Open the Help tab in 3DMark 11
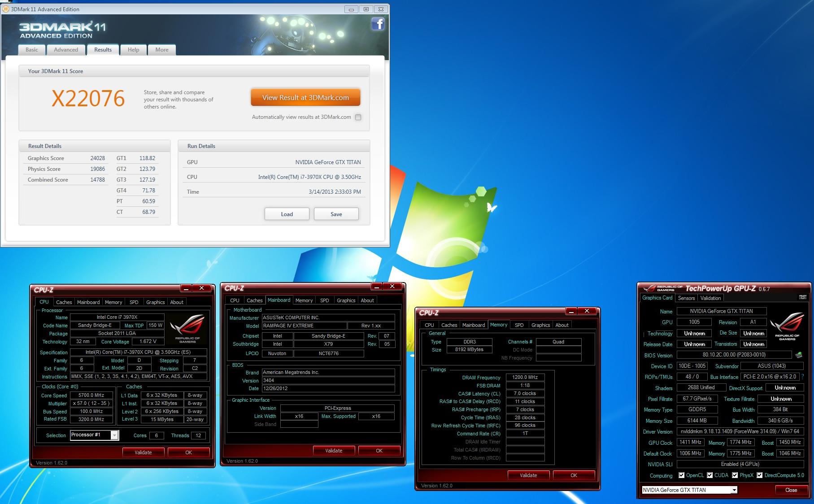 pos(133,50)
